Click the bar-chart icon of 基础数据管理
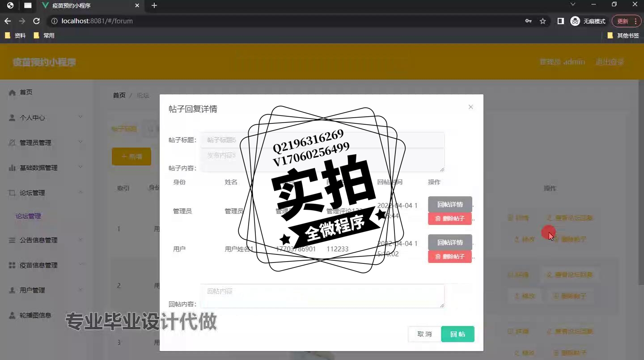 12,168
